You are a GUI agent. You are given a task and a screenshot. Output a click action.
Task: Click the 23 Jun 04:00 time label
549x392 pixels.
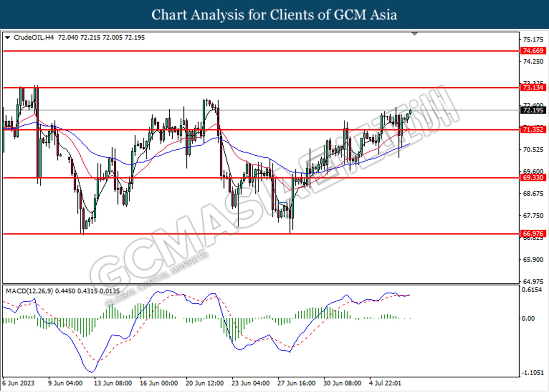[250, 383]
